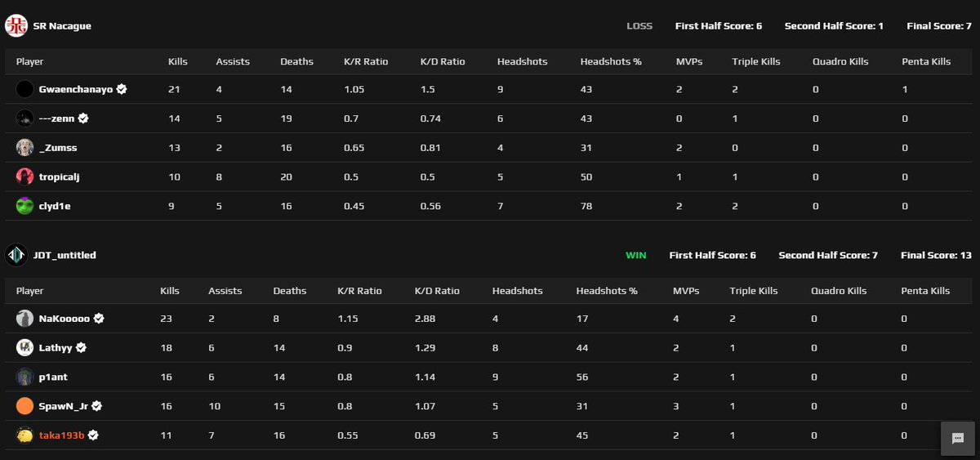Click Headshots header in JDT_untitled table
This screenshot has width=980, height=460.
[518, 291]
